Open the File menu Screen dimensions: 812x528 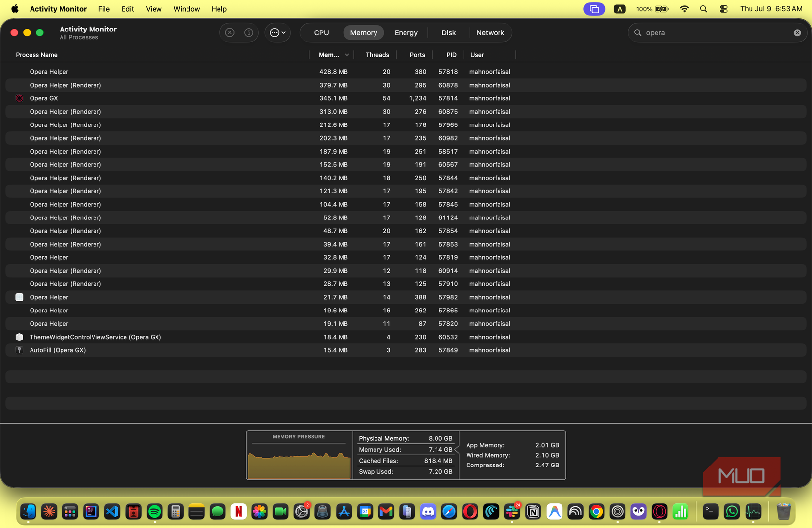(x=104, y=9)
